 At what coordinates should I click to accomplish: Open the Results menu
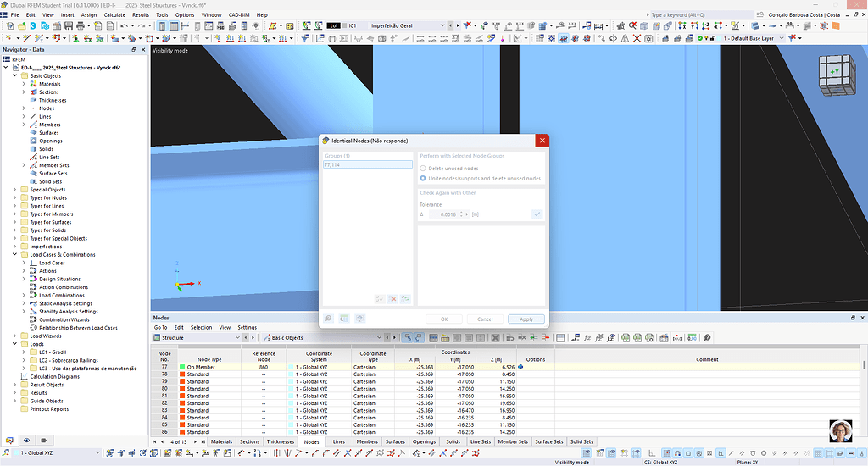coord(141,15)
